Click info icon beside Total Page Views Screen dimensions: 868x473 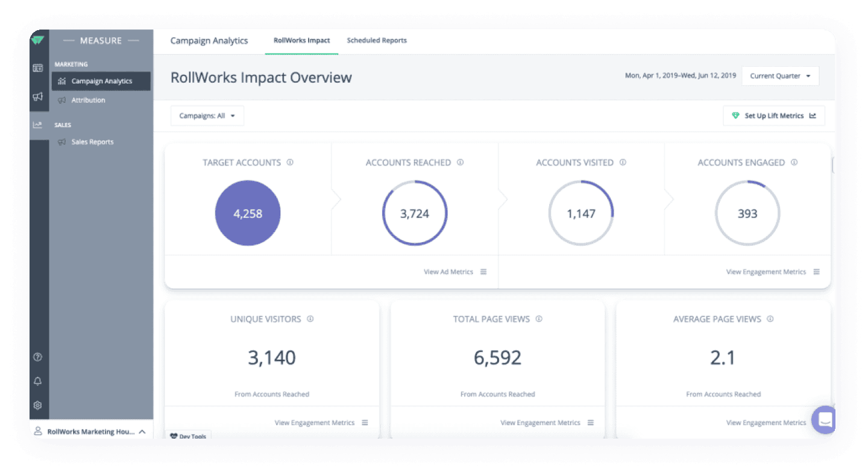[539, 319]
